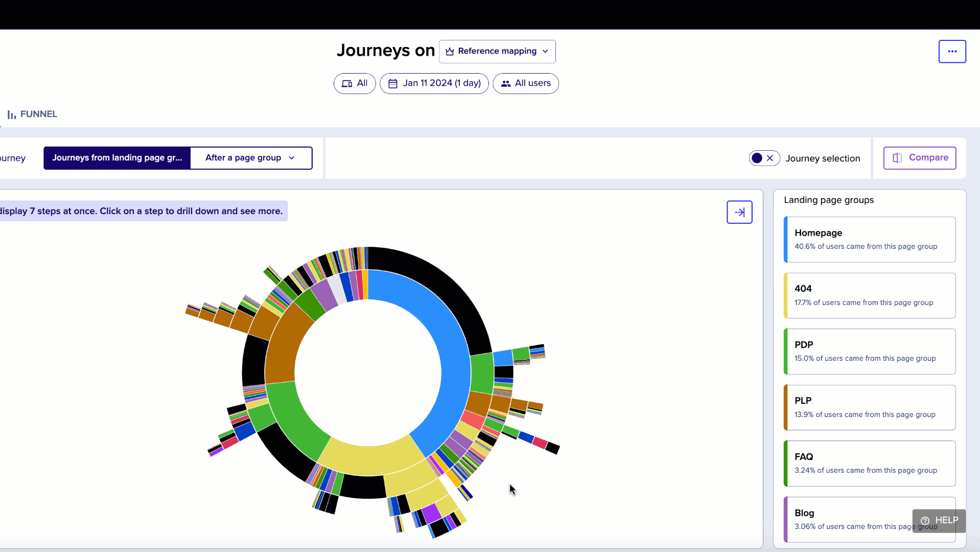Screen dimensions: 980x552
Task: Click the 'Journey selection' label
Action: coord(823,158)
